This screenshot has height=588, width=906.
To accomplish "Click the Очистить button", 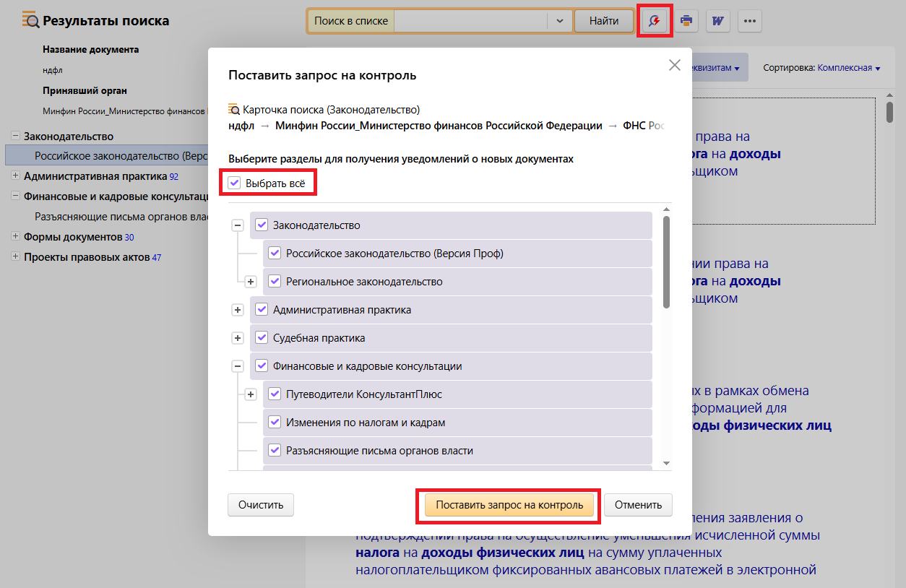I will pos(261,505).
